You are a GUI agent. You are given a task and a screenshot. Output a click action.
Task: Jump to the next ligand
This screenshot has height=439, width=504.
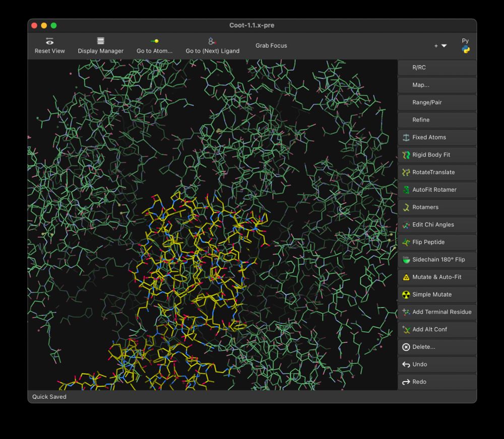point(213,46)
